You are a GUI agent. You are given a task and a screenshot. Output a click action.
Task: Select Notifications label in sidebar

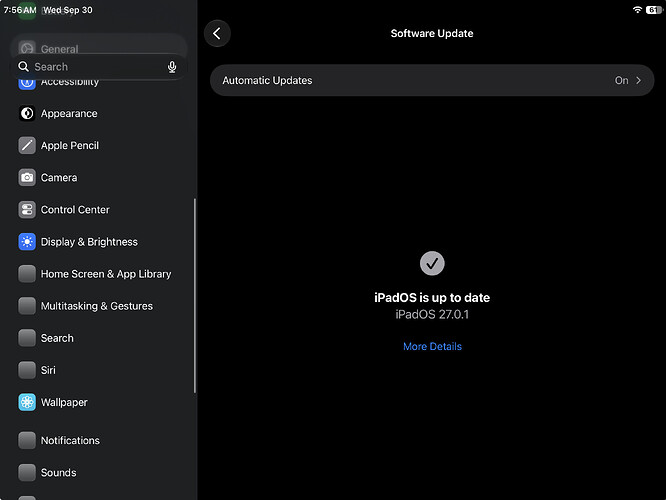70,441
